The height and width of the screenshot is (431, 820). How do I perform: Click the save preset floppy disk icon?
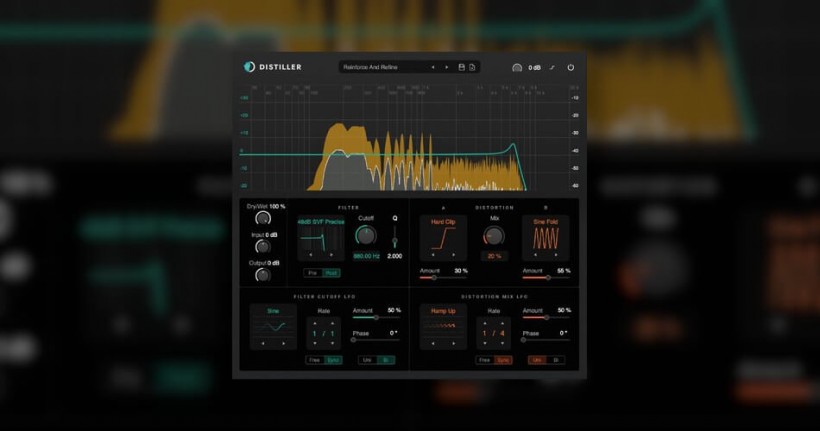coord(461,67)
